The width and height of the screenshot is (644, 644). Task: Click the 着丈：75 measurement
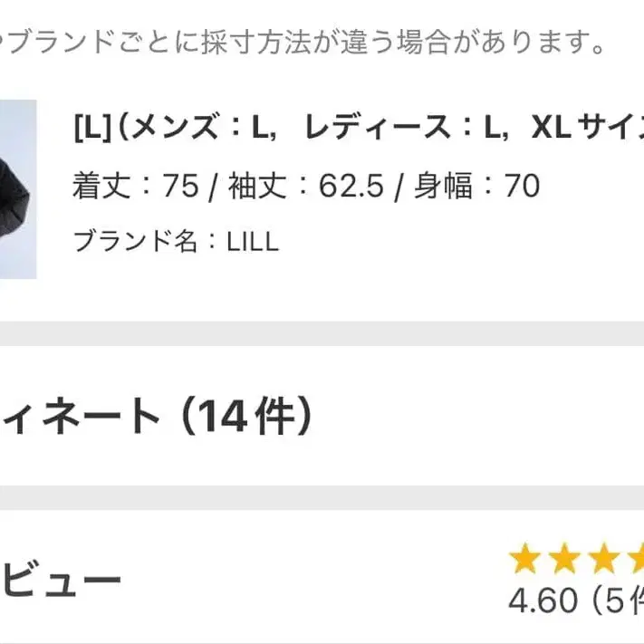click(x=135, y=186)
